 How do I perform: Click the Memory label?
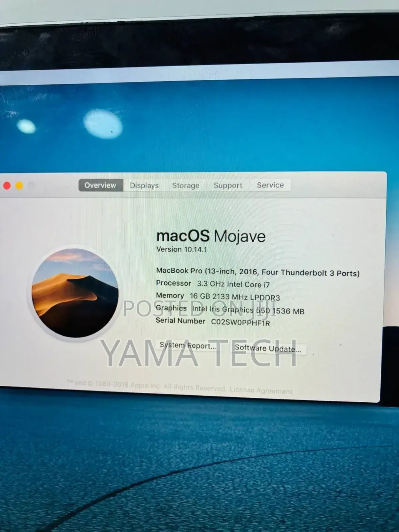coord(170,295)
